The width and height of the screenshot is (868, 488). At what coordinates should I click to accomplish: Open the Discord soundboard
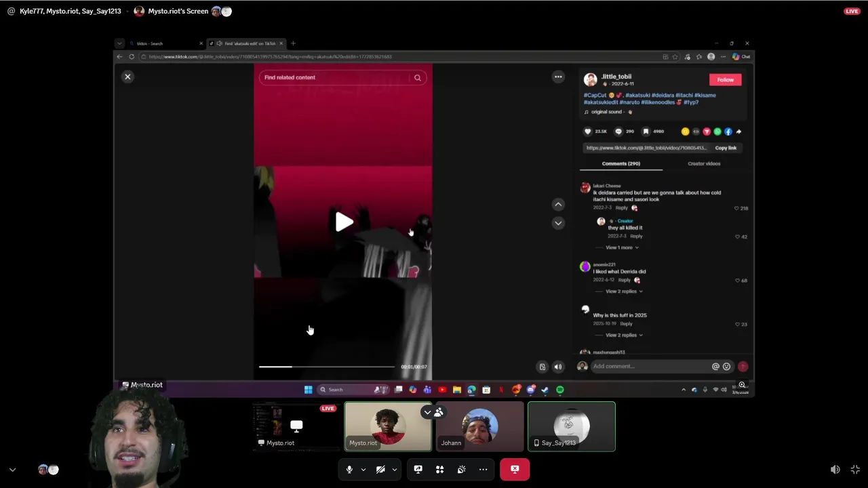[461, 469]
